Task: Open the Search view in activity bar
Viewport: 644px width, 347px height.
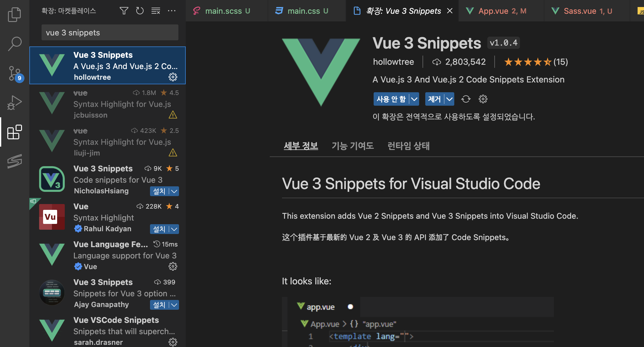Action: pyautogui.click(x=14, y=44)
